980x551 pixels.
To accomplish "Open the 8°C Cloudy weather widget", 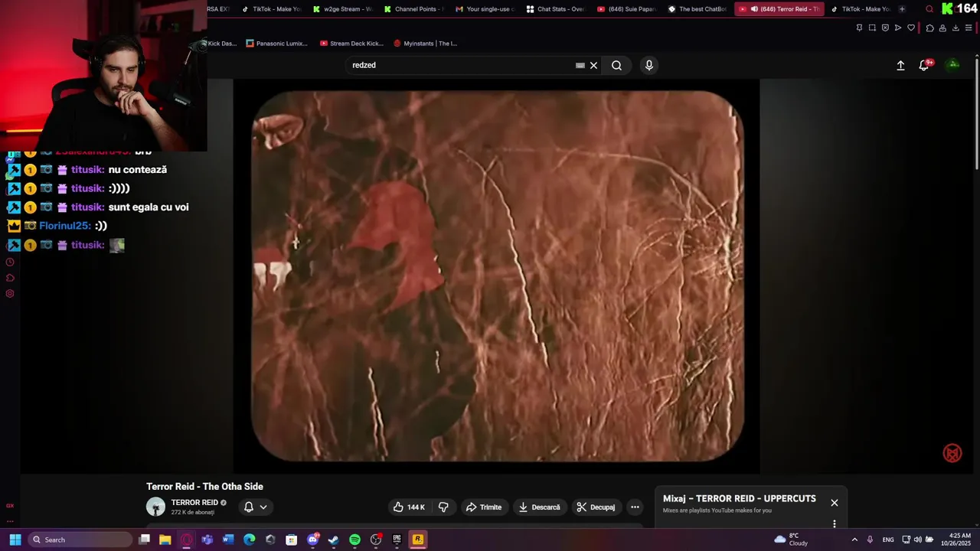I will coord(792,540).
